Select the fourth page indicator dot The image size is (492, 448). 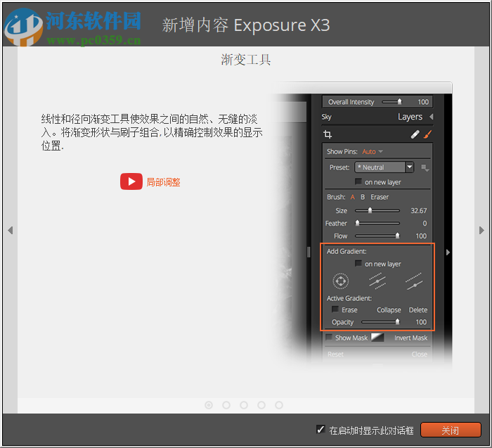point(261,405)
